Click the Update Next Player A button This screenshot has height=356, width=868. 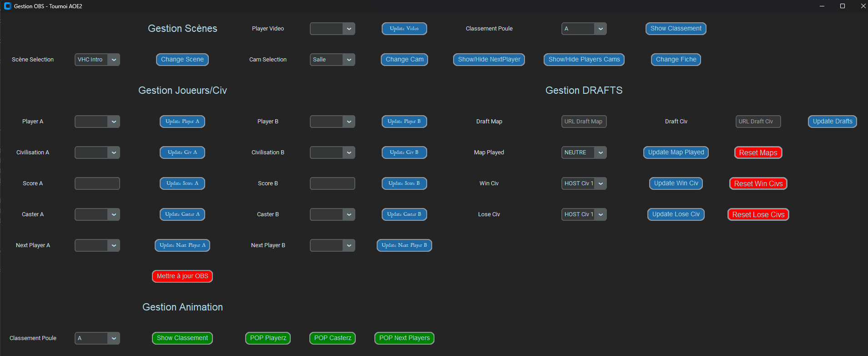click(182, 245)
